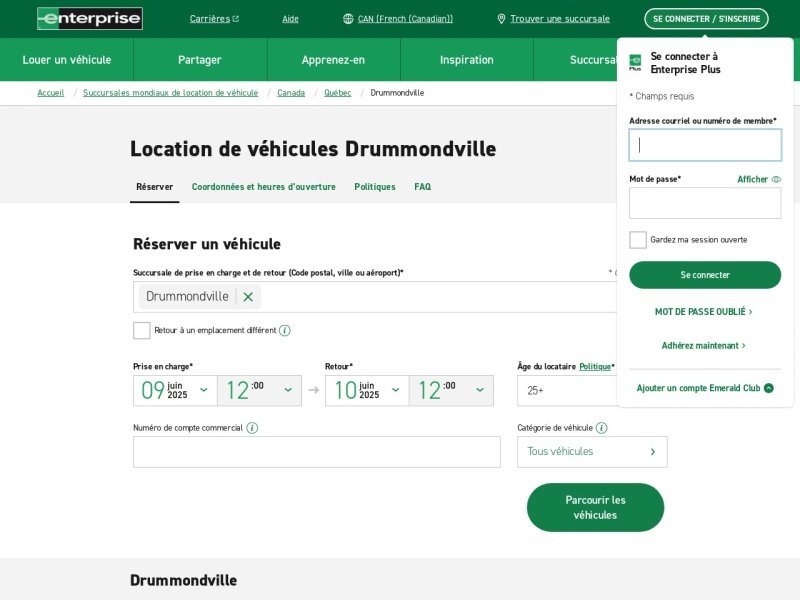Select the Réserver tab

[155, 187]
